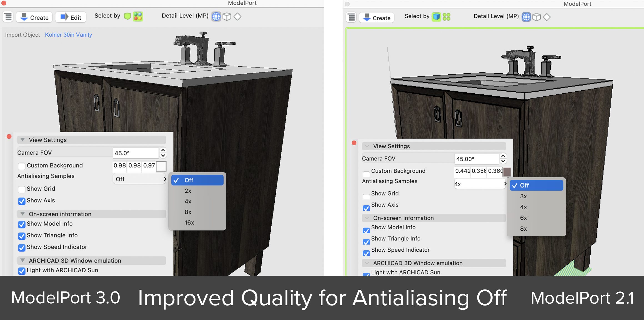
Task: Click the Edit button
Action: 71,17
